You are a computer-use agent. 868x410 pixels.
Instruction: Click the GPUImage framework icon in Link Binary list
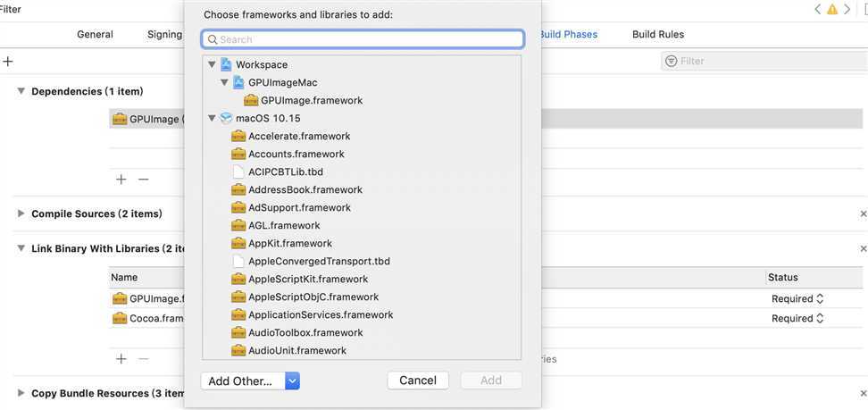tap(120, 298)
